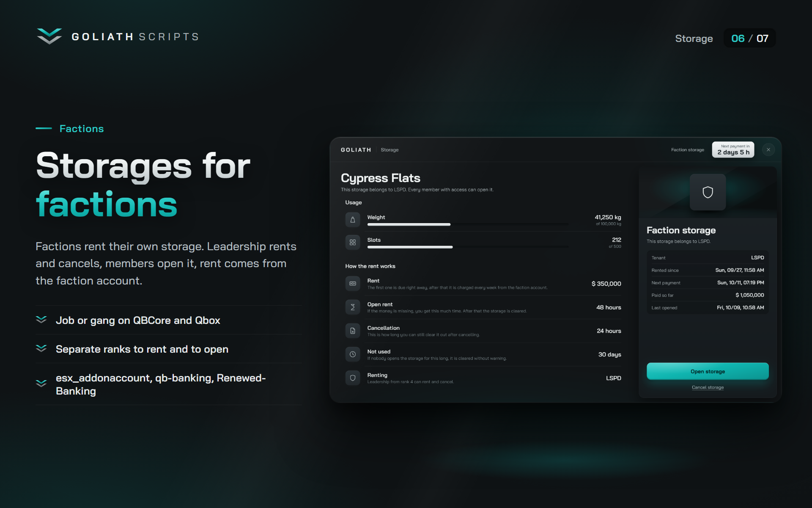Viewport: 812px width, 508px height.
Task: Click the Rented since date row
Action: pyautogui.click(x=708, y=270)
